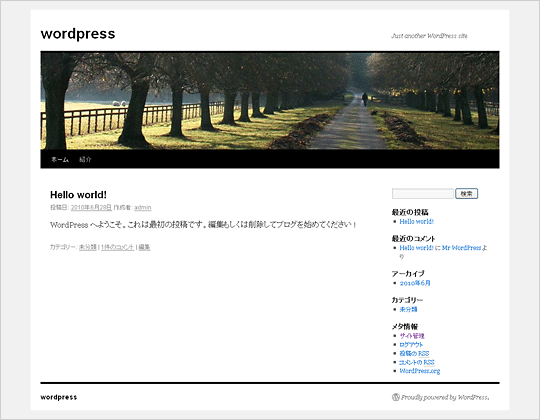Visit the WordPress.org sidebar link
Viewport: 540px width, 420px height.
coord(420,371)
